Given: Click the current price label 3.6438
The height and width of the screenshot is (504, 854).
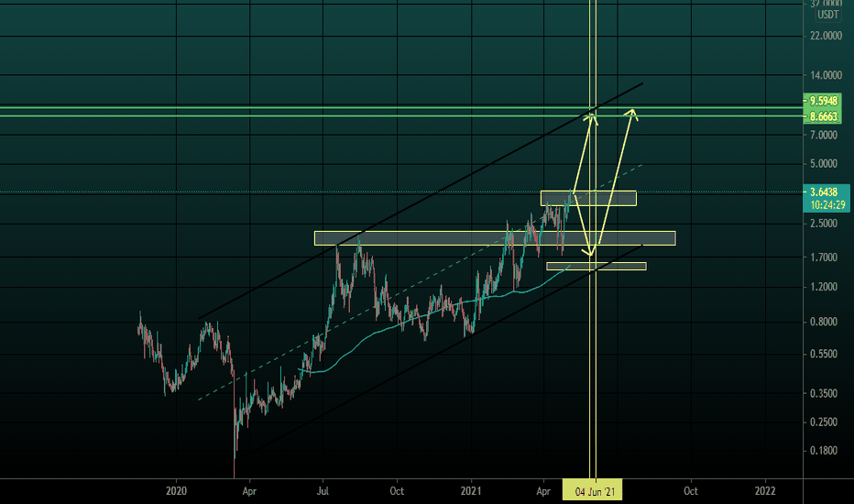Looking at the screenshot, I should pos(824,192).
